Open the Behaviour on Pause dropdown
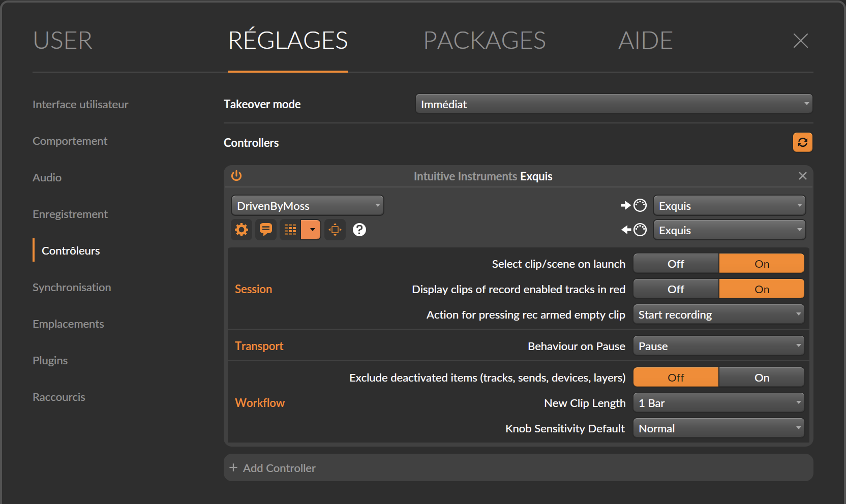 (719, 346)
